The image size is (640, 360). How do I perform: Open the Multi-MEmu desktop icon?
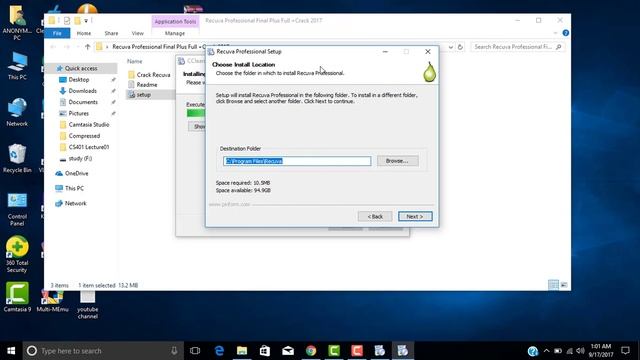(53, 300)
